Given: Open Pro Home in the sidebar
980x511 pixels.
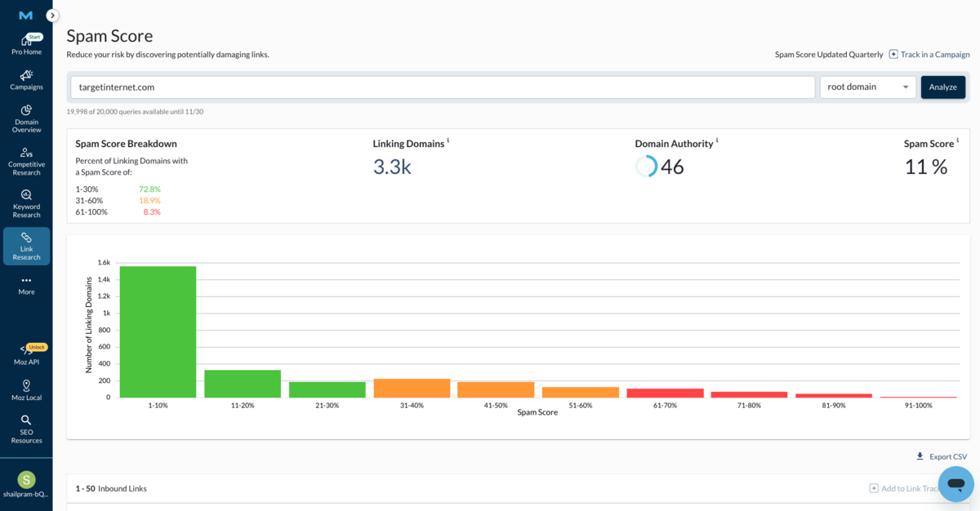Looking at the screenshot, I should click(26, 46).
